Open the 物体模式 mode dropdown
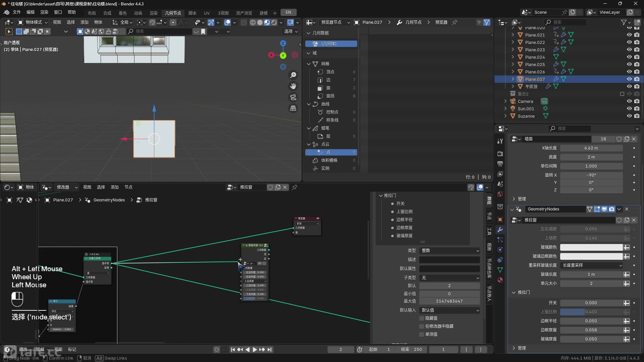This screenshot has width=644, height=362. pos(33,22)
